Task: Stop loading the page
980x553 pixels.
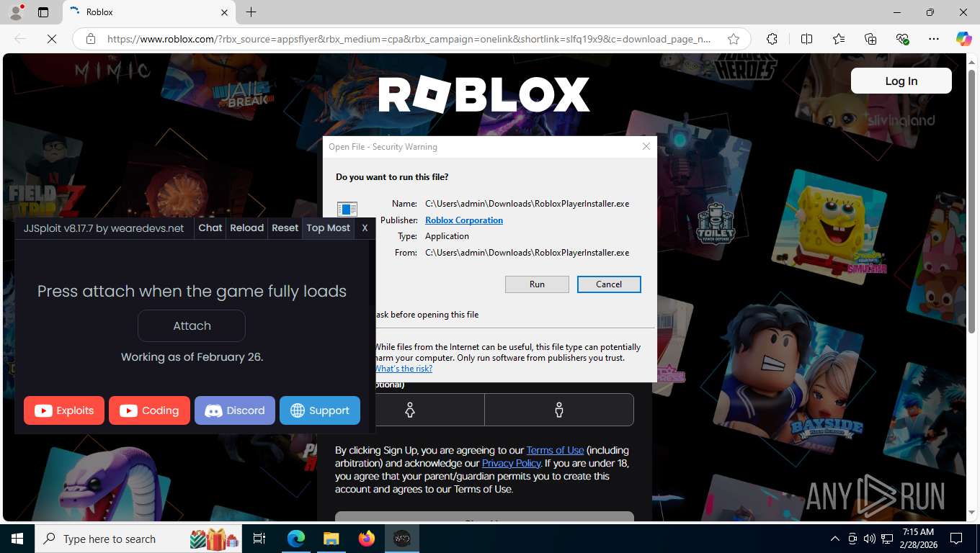Action: [52, 39]
